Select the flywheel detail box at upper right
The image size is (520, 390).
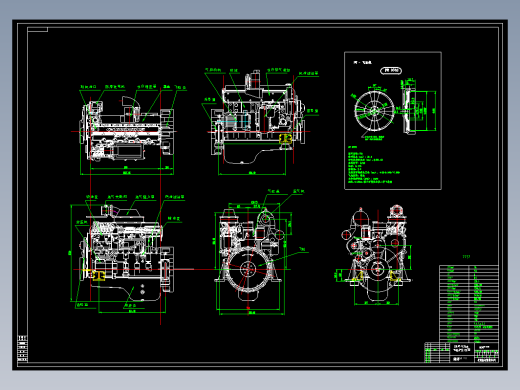[393, 121]
